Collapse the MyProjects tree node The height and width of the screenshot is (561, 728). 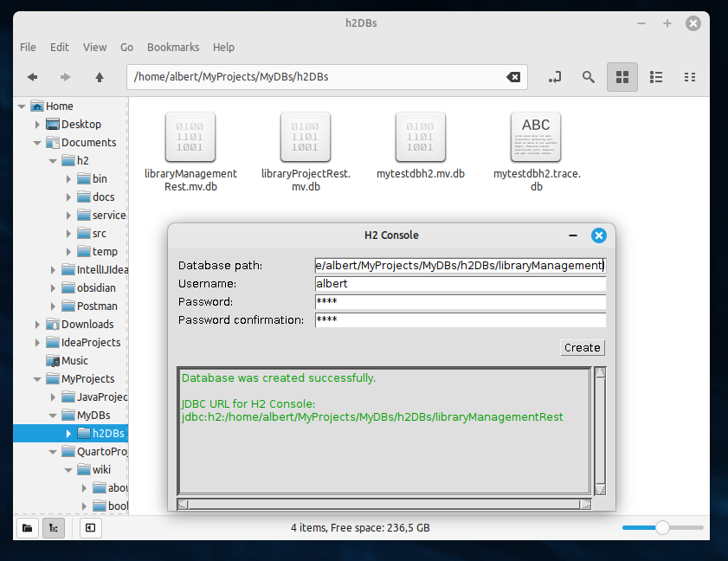(37, 379)
